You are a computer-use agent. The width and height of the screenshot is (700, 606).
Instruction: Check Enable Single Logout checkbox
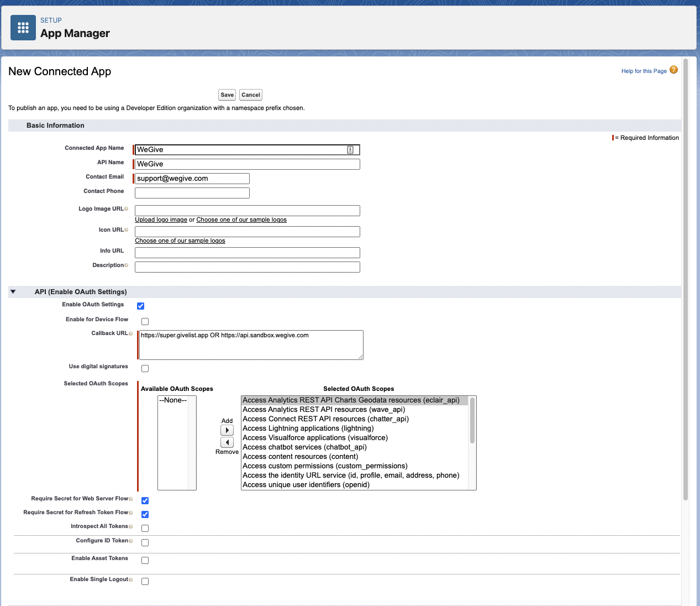point(145,581)
